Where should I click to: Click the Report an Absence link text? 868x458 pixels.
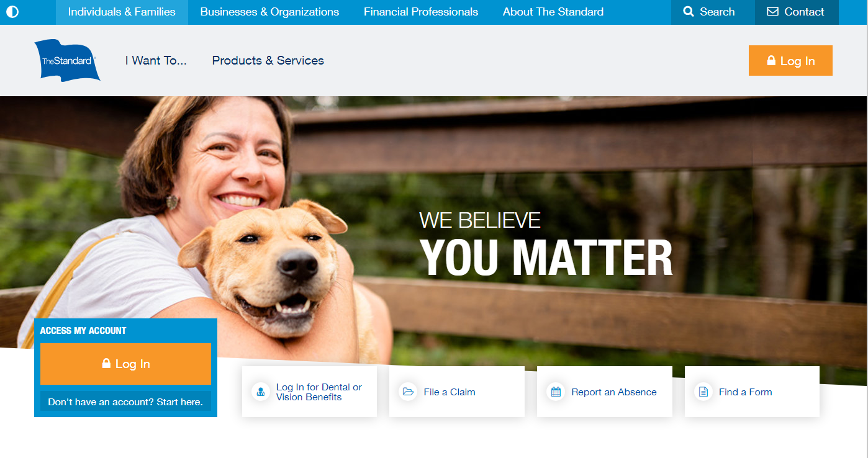614,392
